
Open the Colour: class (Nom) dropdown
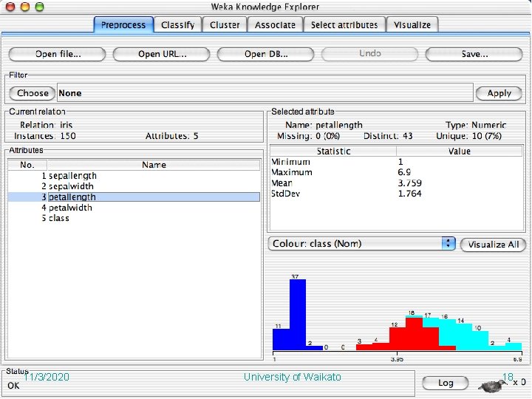coord(361,244)
